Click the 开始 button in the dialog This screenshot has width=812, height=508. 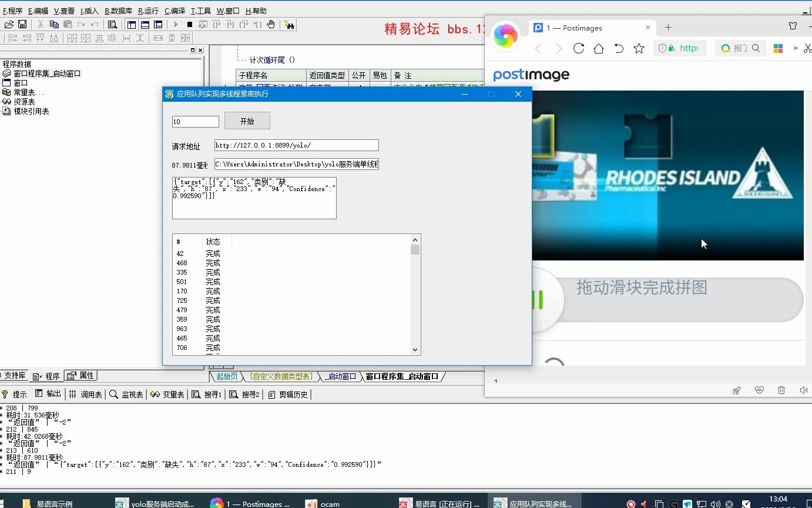pos(247,121)
